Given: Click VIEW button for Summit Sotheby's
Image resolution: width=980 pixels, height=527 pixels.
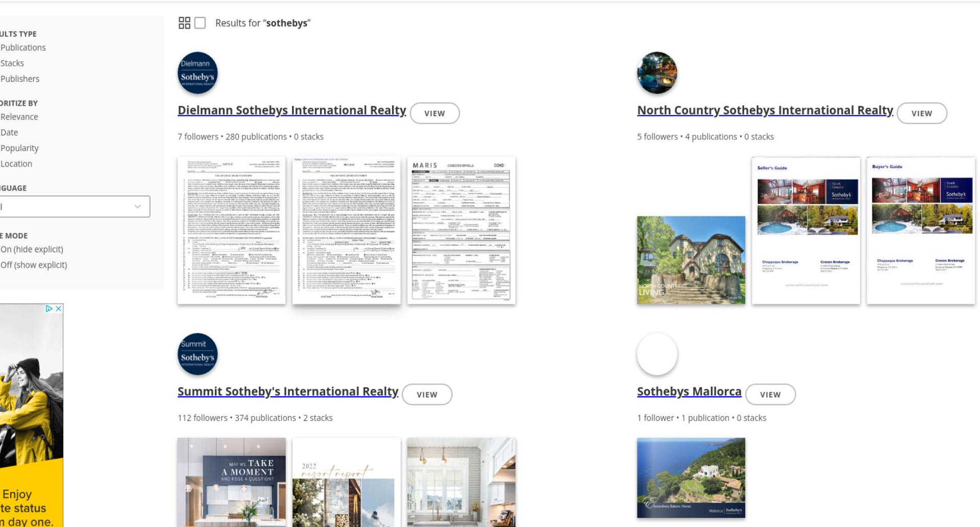Looking at the screenshot, I should pos(427,394).
